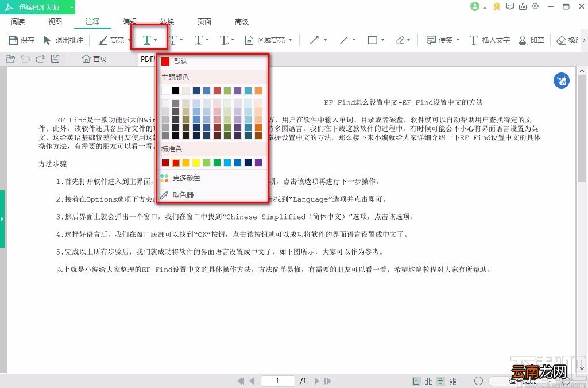Switch to the Edit (编辑) tab
588x388 pixels.
point(130,21)
